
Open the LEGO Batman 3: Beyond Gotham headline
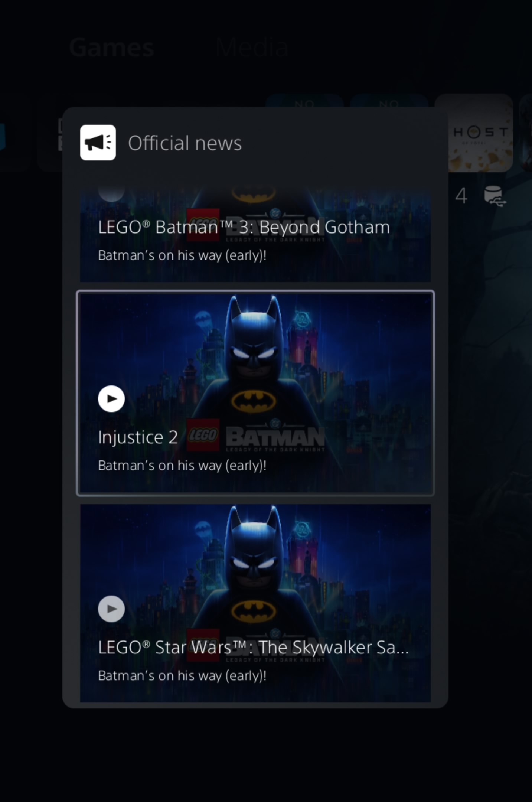(x=244, y=227)
